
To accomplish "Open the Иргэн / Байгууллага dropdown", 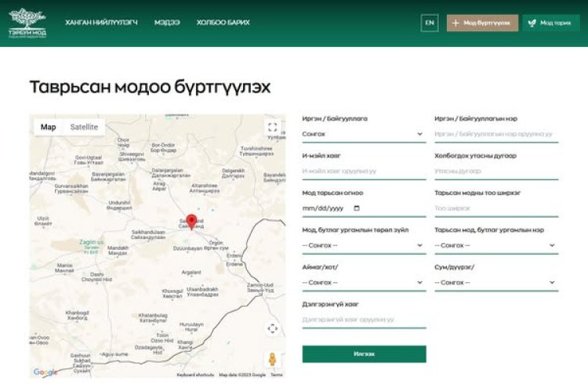I will (x=363, y=134).
